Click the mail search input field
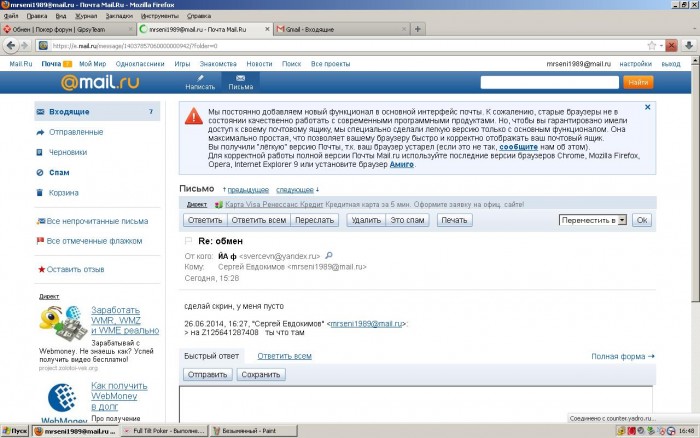 (x=550, y=82)
